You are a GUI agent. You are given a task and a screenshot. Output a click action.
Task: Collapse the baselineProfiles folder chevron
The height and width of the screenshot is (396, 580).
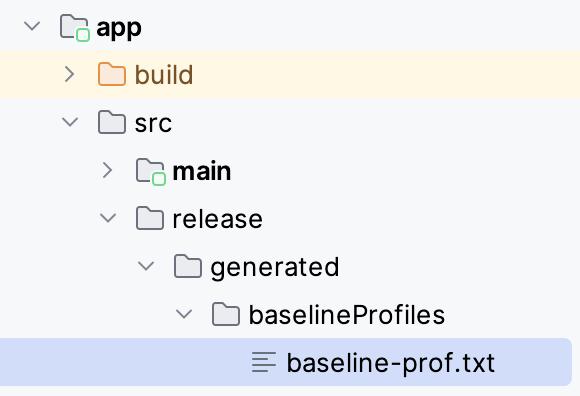tap(184, 314)
